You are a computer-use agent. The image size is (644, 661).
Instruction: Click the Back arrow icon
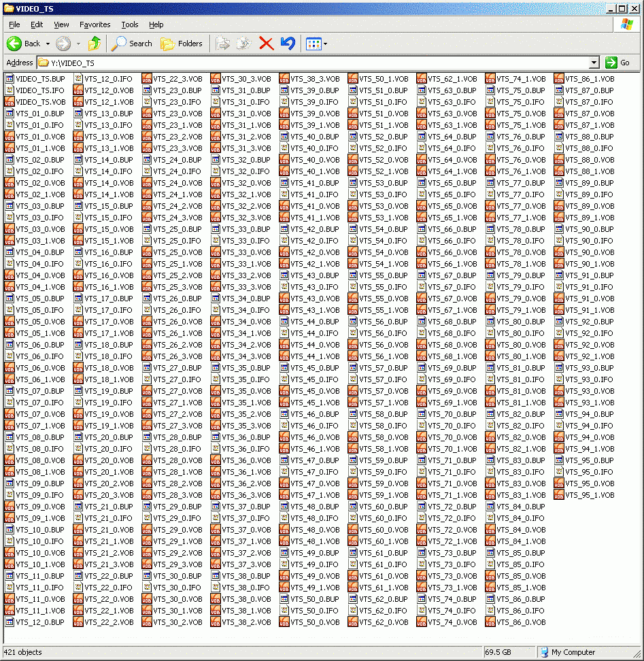click(14, 44)
